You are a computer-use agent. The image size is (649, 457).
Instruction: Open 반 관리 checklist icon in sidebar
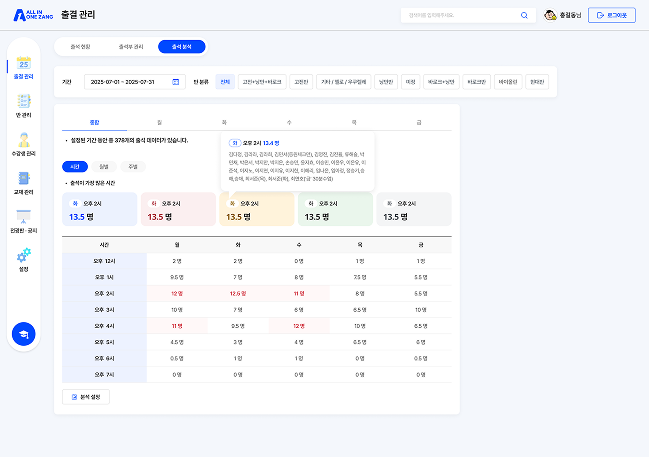pos(24,101)
